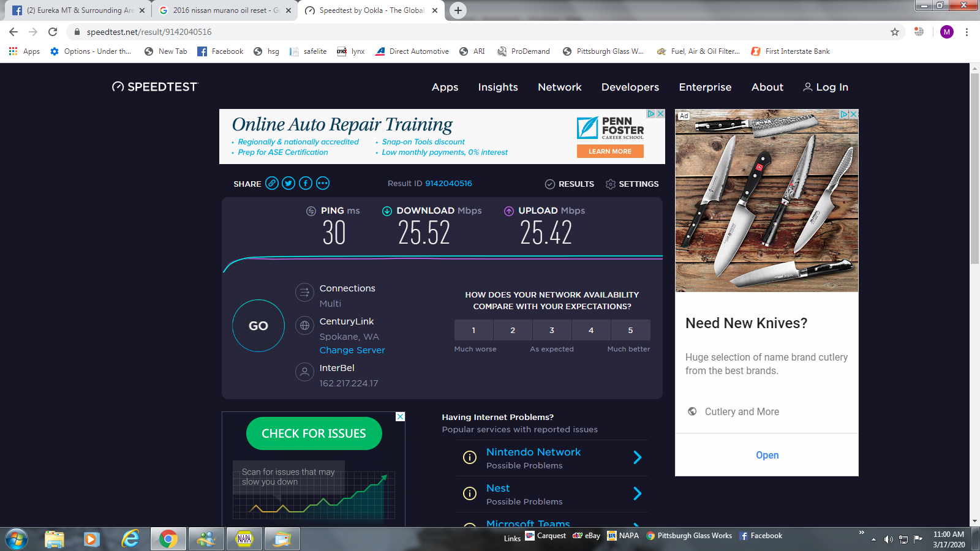980x551 pixels.
Task: Launch Internet Explorer from taskbar
Action: point(130,539)
